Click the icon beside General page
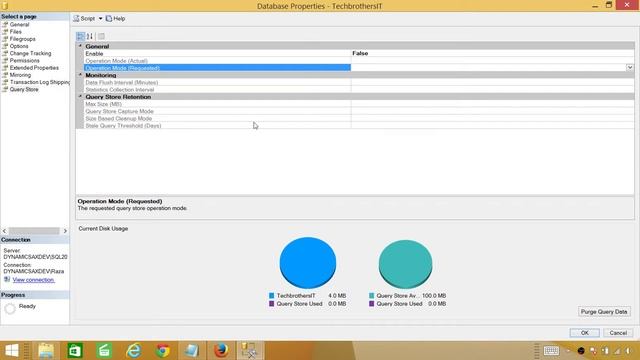This screenshot has height=360, width=640. [x=5, y=24]
